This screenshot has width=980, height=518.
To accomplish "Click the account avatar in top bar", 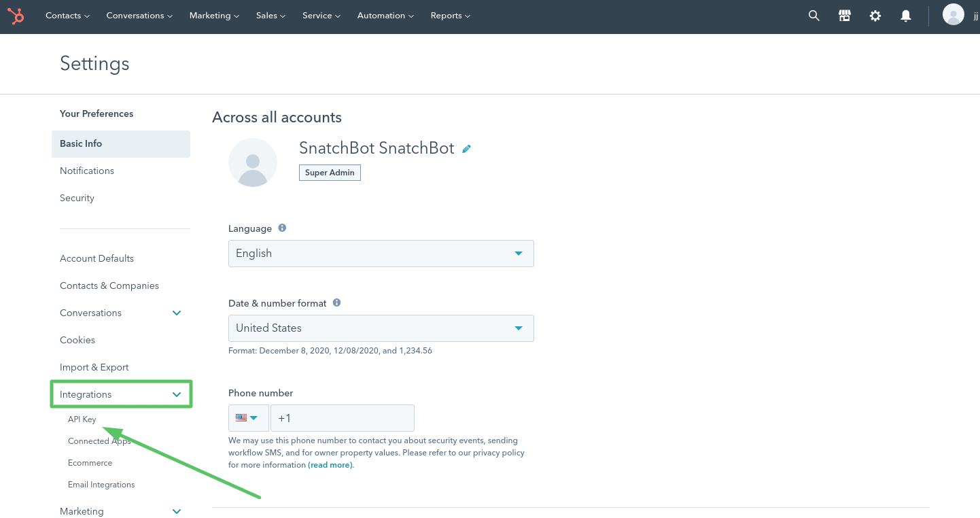I will click(x=953, y=14).
